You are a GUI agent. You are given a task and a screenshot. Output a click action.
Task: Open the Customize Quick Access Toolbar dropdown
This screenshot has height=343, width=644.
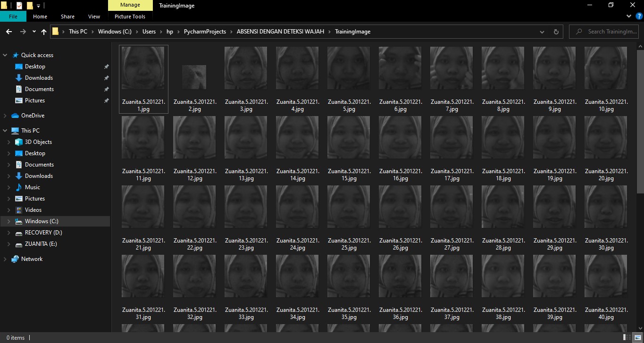(38, 5)
